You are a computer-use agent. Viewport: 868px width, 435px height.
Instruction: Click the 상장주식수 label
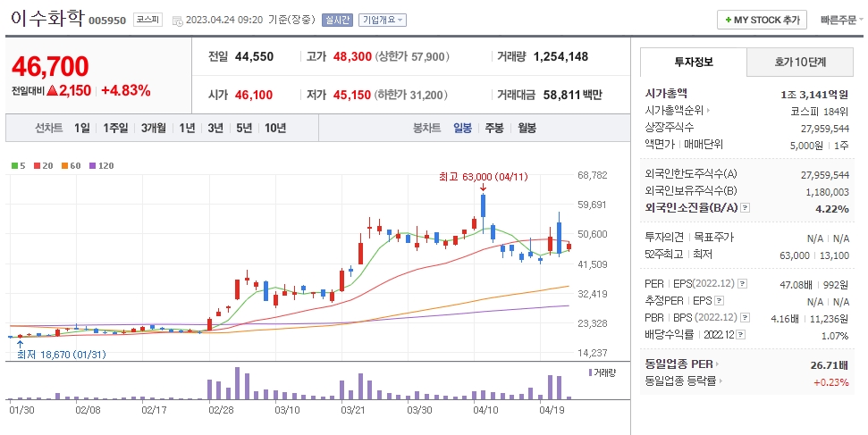click(670, 128)
